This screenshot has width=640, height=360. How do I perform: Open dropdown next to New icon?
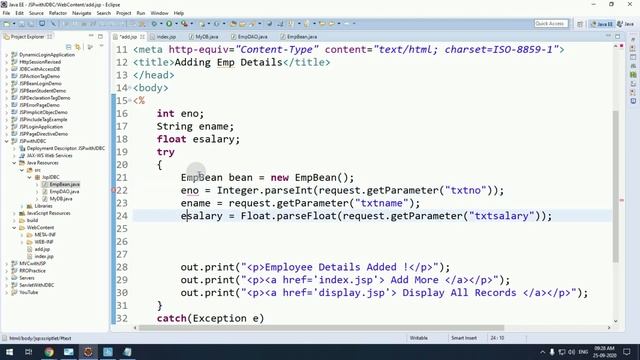pos(13,24)
